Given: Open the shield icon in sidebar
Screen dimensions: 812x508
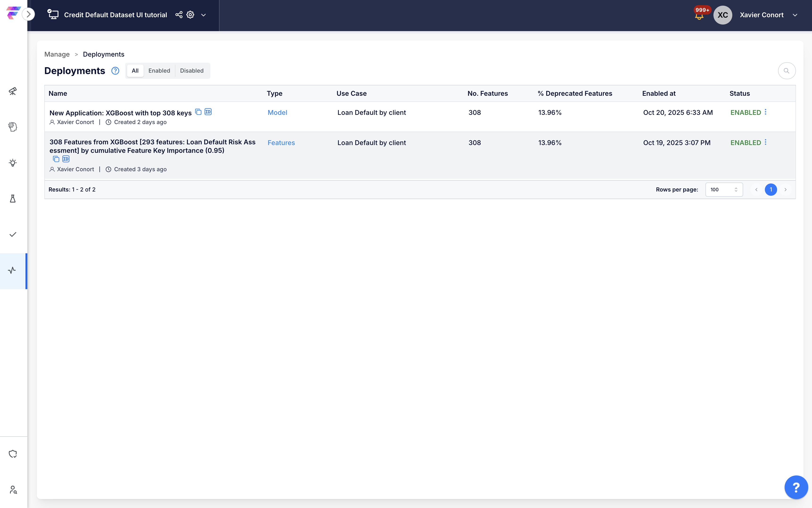Looking at the screenshot, I should click(x=13, y=454).
